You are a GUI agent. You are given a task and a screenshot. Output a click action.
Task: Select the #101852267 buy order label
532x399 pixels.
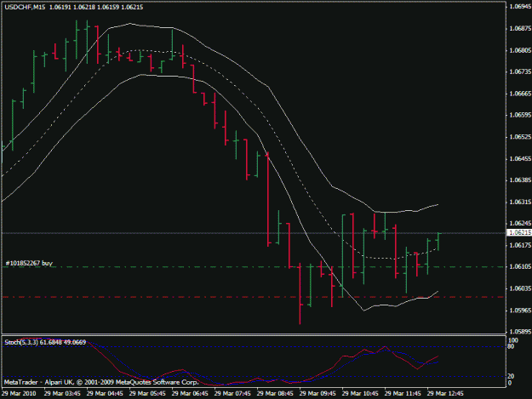pos(29,263)
